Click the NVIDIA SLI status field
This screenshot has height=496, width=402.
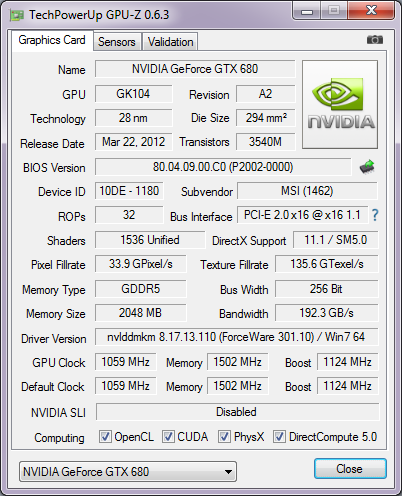click(237, 412)
